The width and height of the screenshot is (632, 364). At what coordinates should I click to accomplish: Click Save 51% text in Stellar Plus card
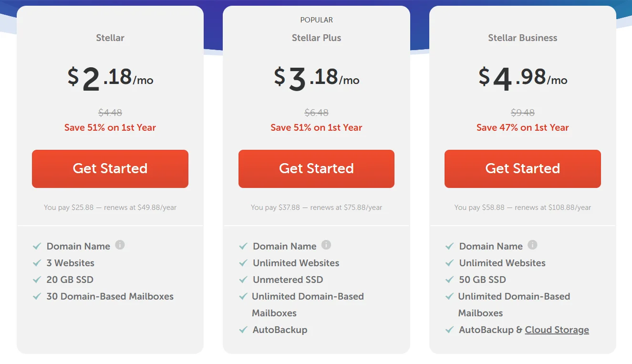(317, 127)
